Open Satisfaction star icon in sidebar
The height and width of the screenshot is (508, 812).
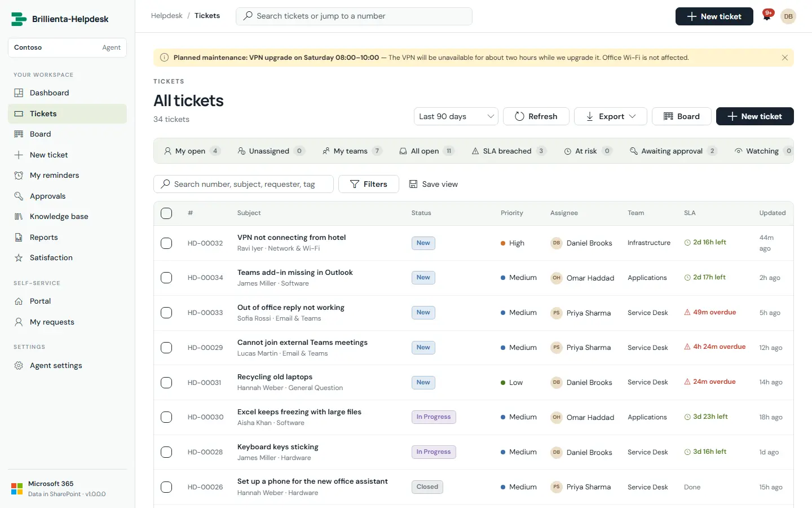19,258
